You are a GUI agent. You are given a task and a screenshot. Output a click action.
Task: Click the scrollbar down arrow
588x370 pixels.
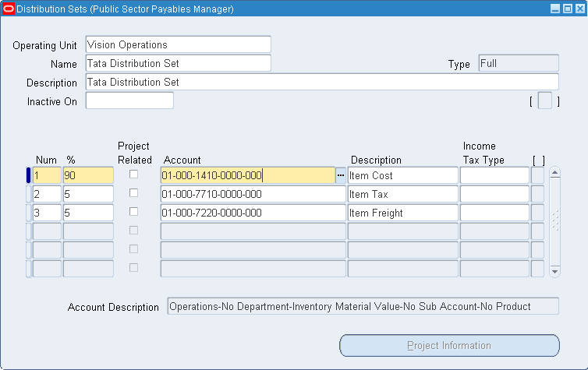coord(555,271)
